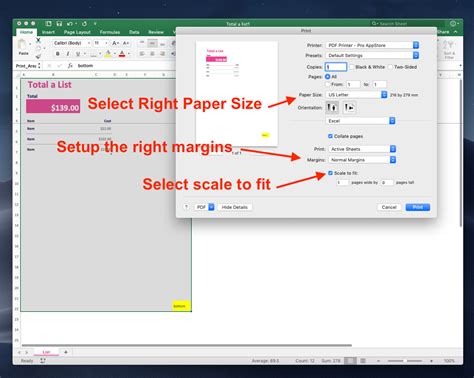Click the blue Print button
This screenshot has width=474, height=378.
[418, 207]
